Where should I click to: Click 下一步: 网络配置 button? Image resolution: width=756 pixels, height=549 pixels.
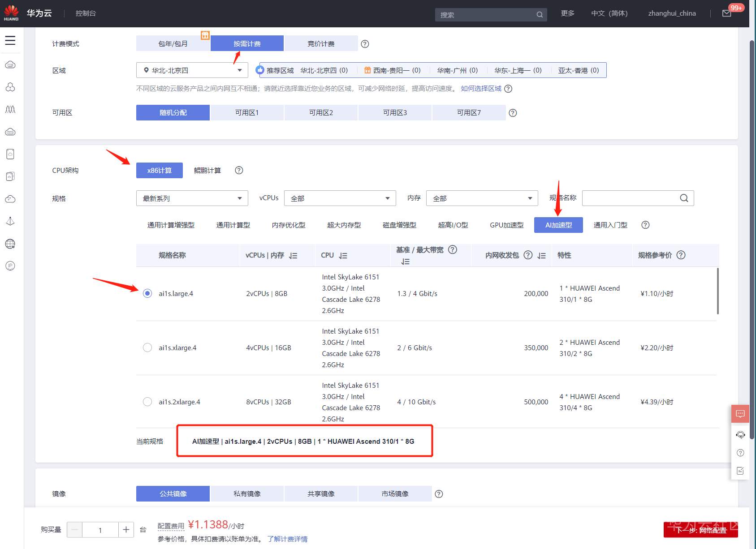coord(701,530)
